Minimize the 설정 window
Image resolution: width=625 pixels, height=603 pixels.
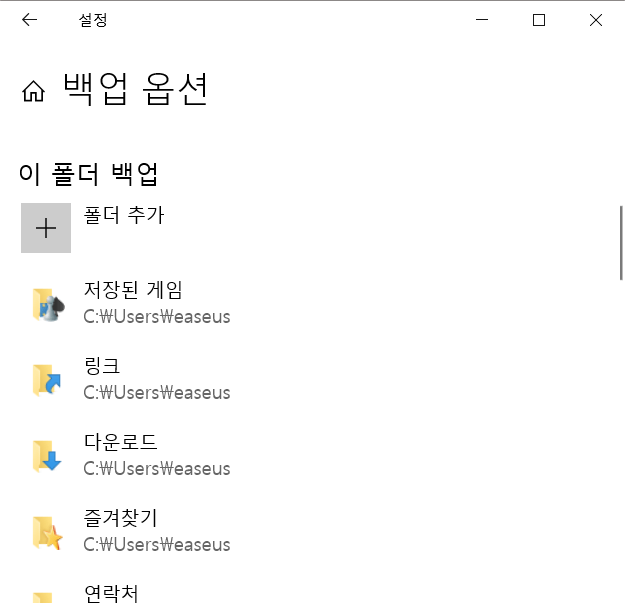482,20
